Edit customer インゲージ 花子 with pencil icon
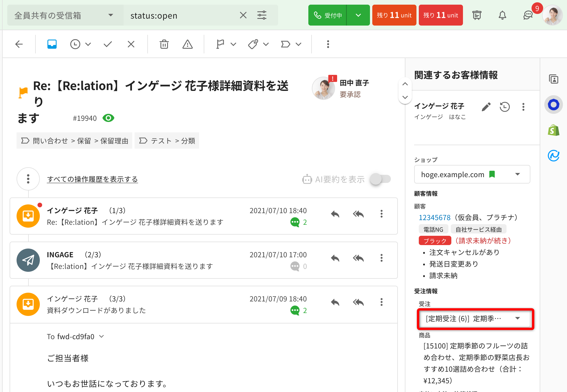The width and height of the screenshot is (567, 392). click(x=486, y=107)
